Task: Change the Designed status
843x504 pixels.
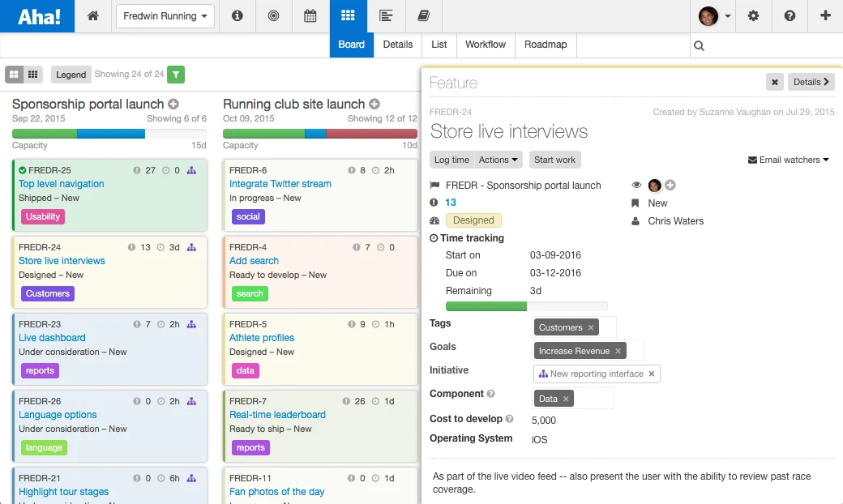Action: coord(473,220)
